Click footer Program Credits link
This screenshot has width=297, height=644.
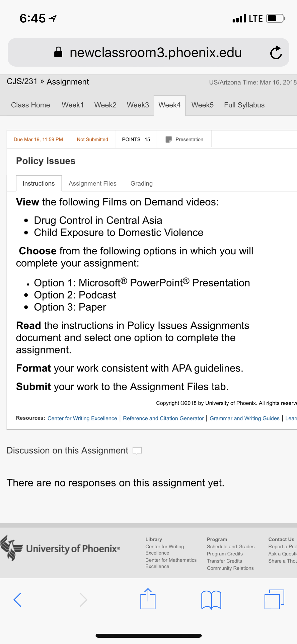225,554
